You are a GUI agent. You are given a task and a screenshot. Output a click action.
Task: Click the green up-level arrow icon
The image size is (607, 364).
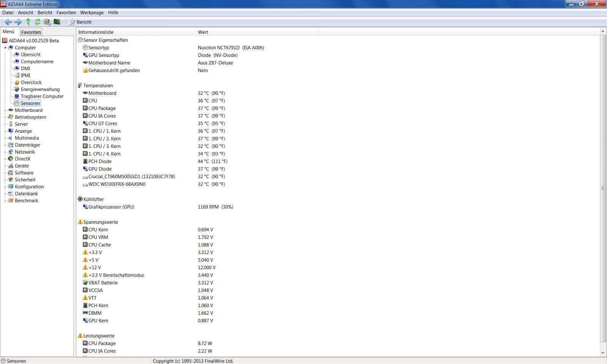(28, 22)
